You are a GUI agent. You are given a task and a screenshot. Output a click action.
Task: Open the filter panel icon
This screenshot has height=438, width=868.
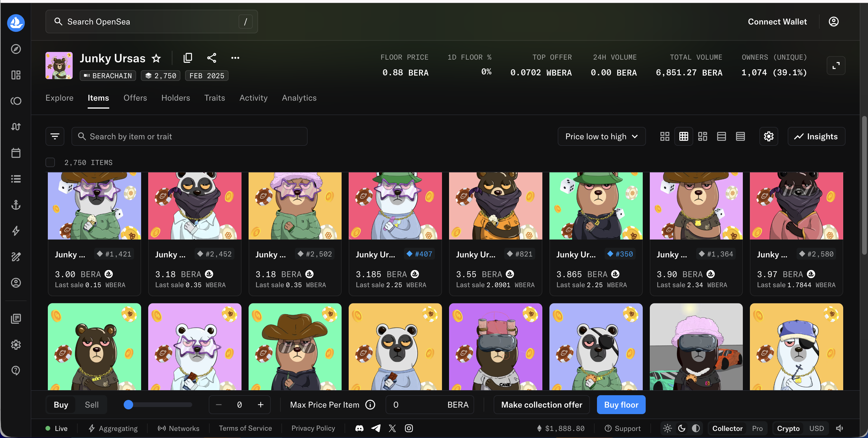click(x=55, y=136)
